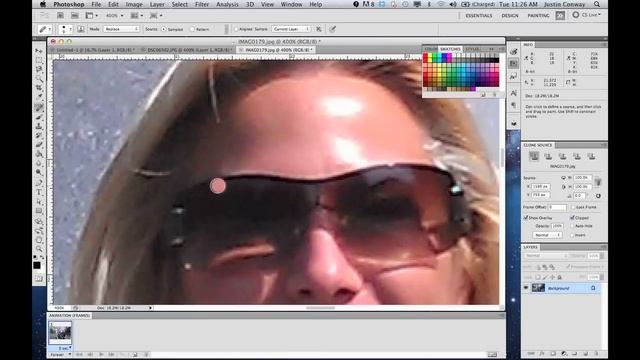Viewport: 640px width, 360px height.
Task: Select the Move tool in the toolbox
Action: click(x=39, y=51)
